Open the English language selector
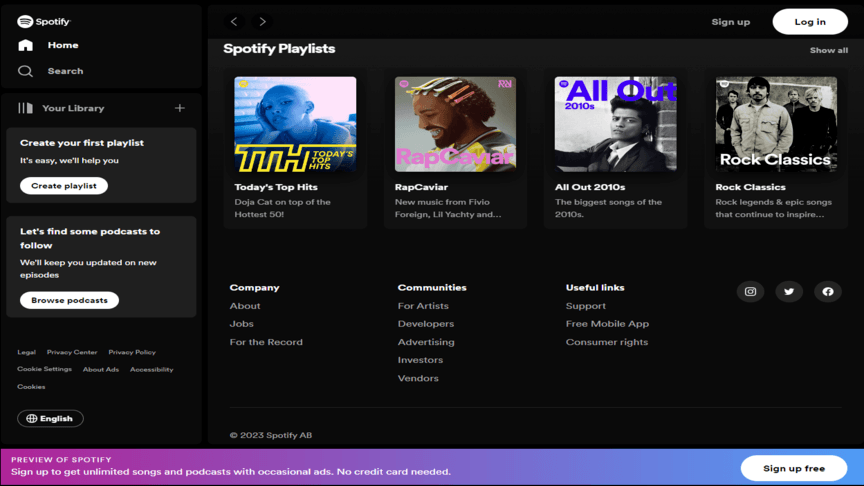 pos(50,418)
